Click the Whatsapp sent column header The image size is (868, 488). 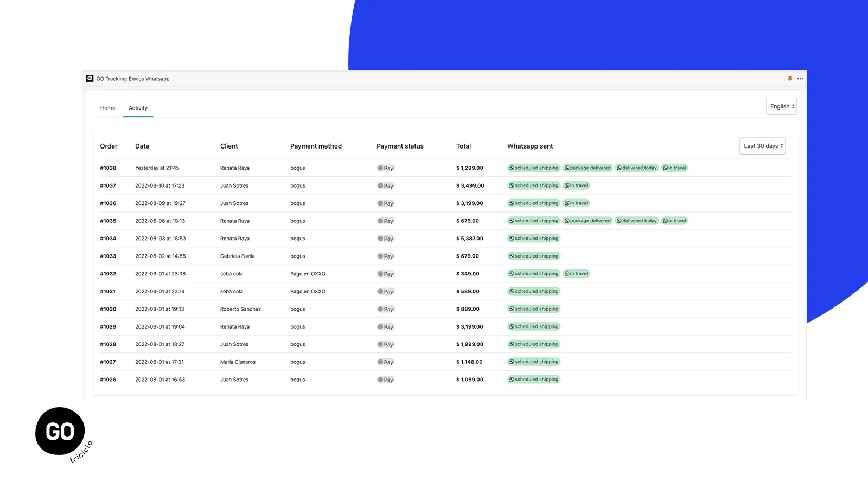pyautogui.click(x=530, y=146)
